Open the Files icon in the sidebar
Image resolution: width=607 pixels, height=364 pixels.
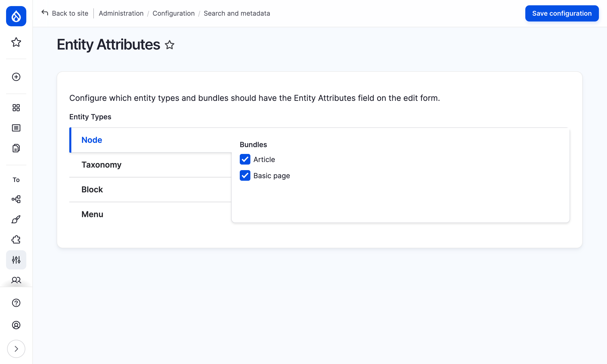(x=16, y=148)
